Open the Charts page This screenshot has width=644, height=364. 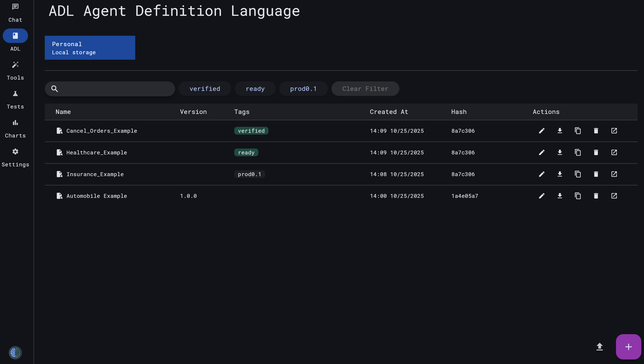point(15,128)
